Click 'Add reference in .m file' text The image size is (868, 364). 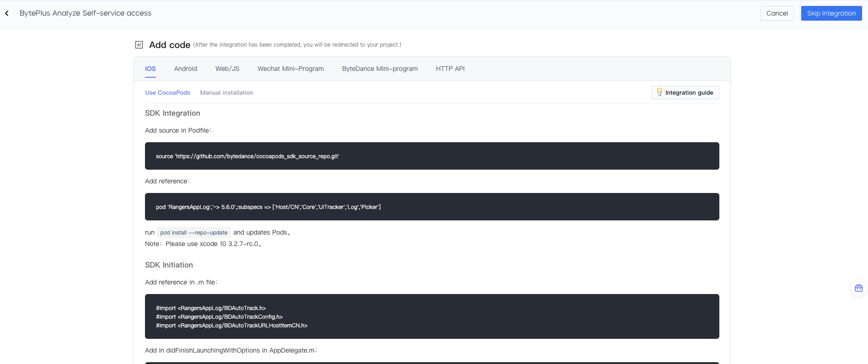click(x=181, y=282)
